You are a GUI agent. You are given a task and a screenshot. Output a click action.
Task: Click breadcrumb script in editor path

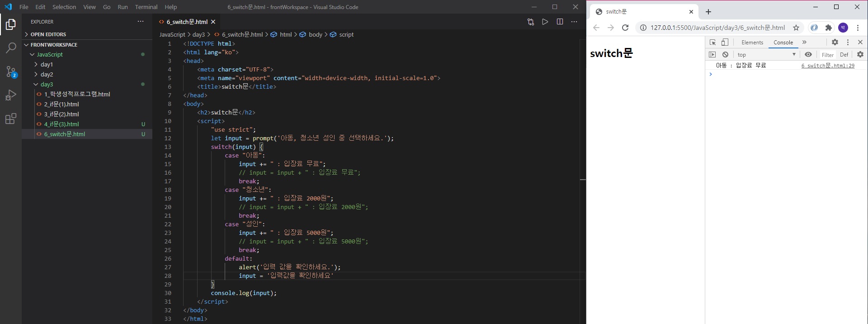pos(346,34)
